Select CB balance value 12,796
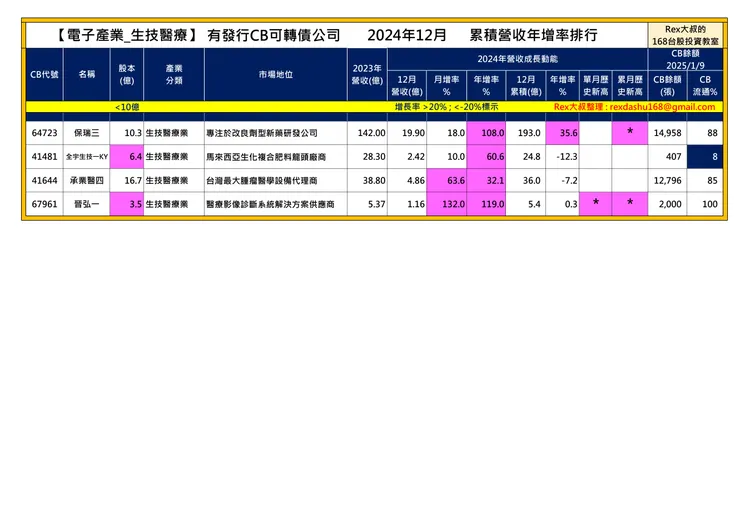Image resolution: width=740 pixels, height=523 pixels. [667, 180]
